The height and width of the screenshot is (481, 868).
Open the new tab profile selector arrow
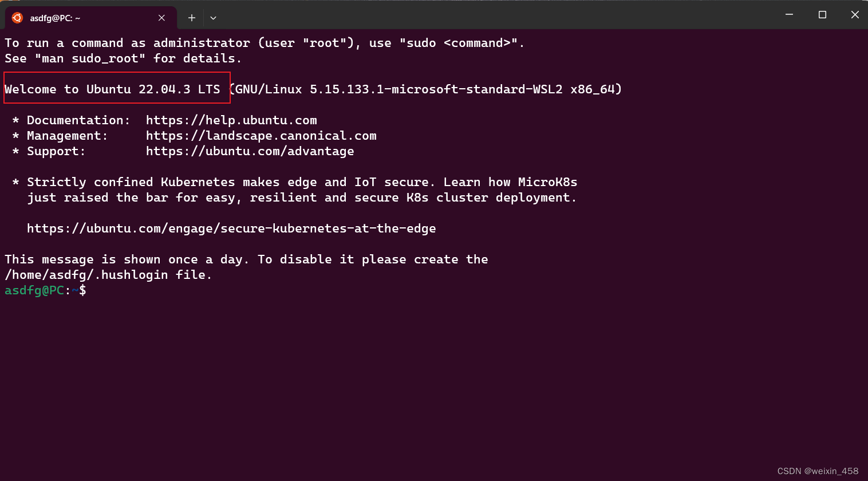click(x=213, y=18)
